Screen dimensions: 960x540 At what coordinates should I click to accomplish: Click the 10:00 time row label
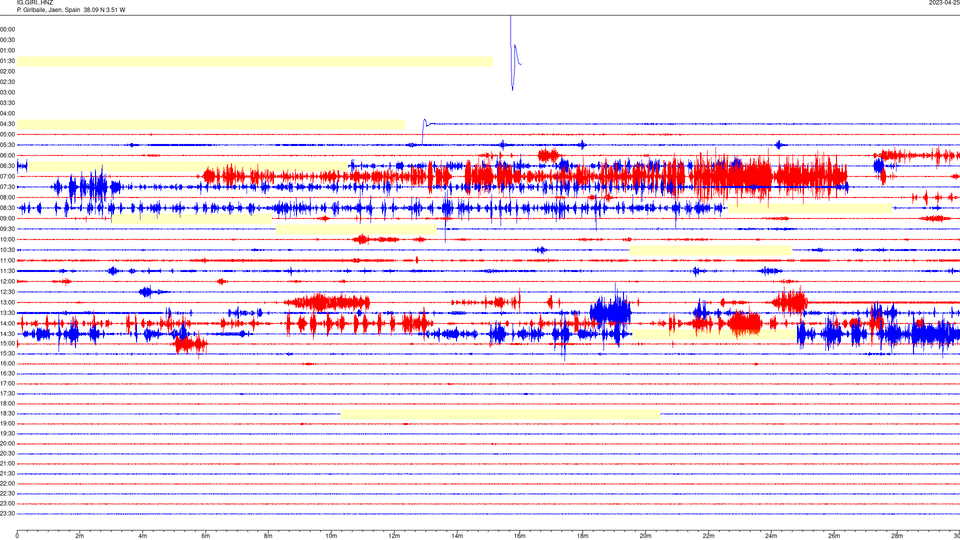(x=8, y=239)
